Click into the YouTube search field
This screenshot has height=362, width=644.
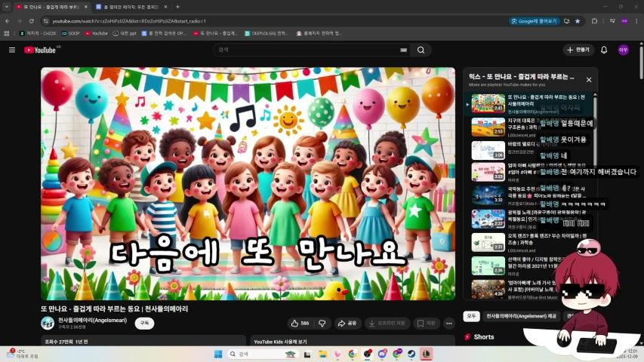(x=302, y=50)
